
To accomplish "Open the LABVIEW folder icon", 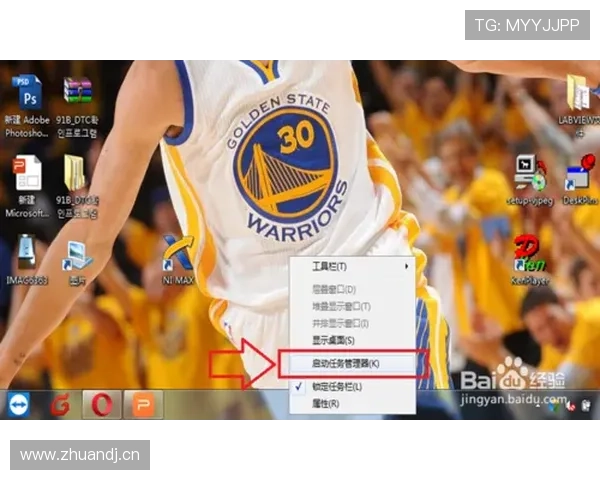I will [x=580, y=93].
